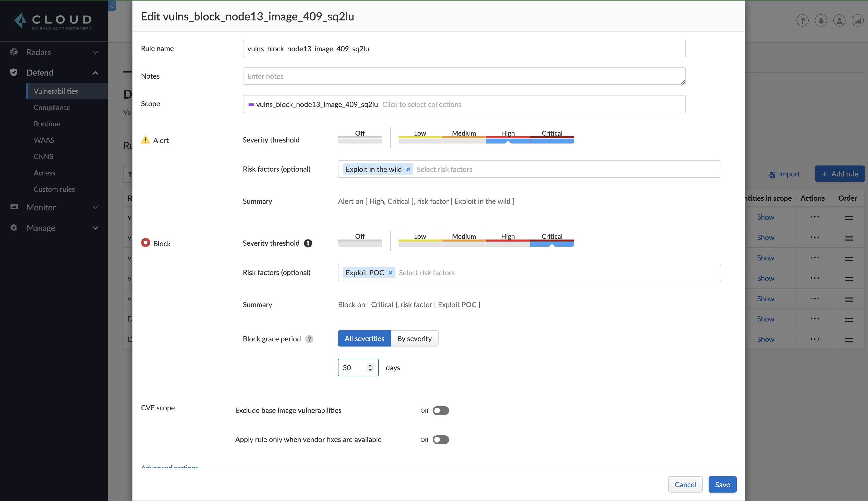Remove the Exploit in the wild risk factor
The height and width of the screenshot is (501, 868).
click(x=408, y=169)
